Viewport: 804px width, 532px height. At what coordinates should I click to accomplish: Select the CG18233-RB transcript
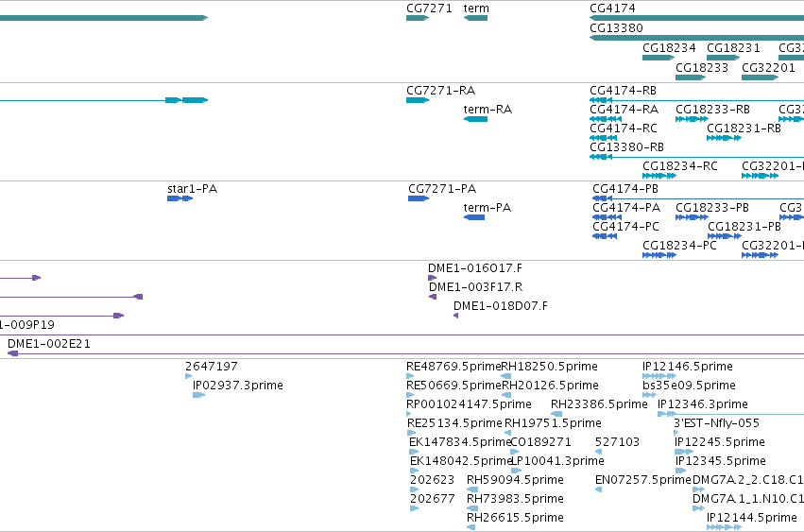[692, 119]
